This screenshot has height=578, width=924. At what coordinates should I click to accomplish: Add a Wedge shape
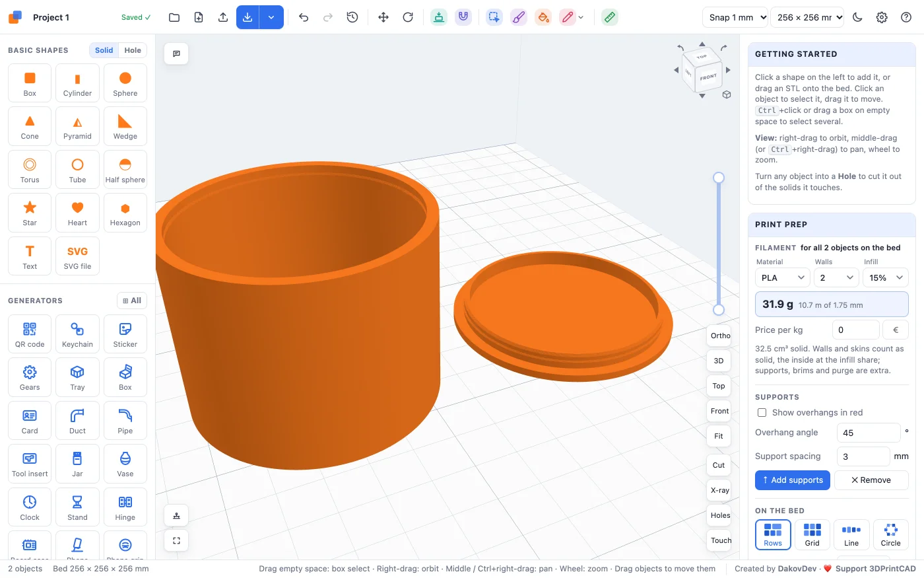click(125, 126)
